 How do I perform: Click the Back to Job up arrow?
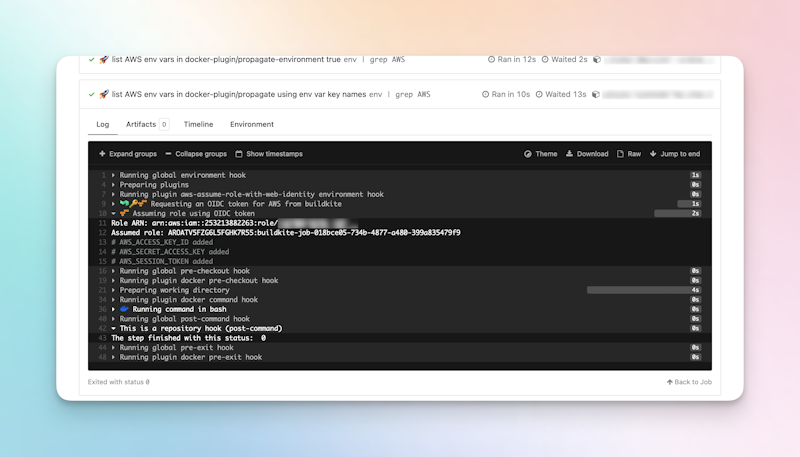(669, 382)
